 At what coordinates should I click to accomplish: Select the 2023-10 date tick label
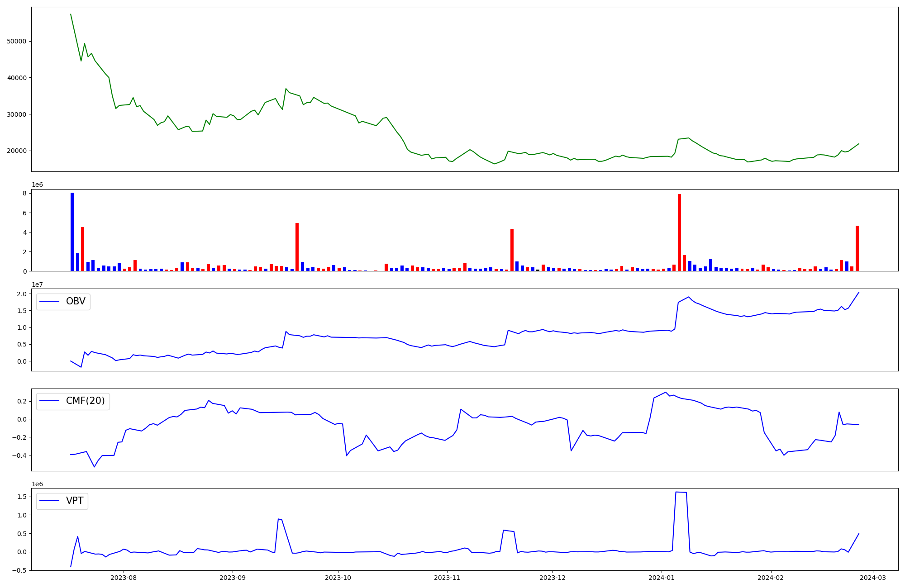338,578
